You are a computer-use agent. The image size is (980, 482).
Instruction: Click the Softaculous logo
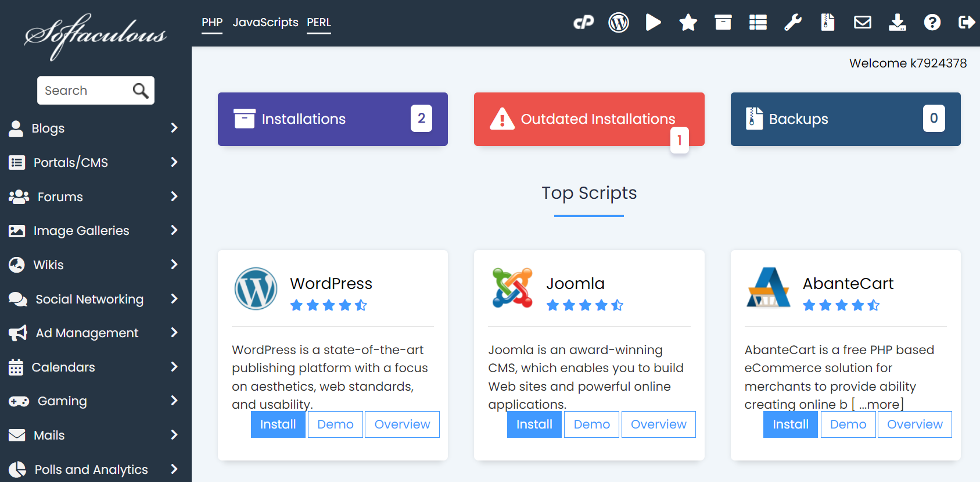coord(95,36)
